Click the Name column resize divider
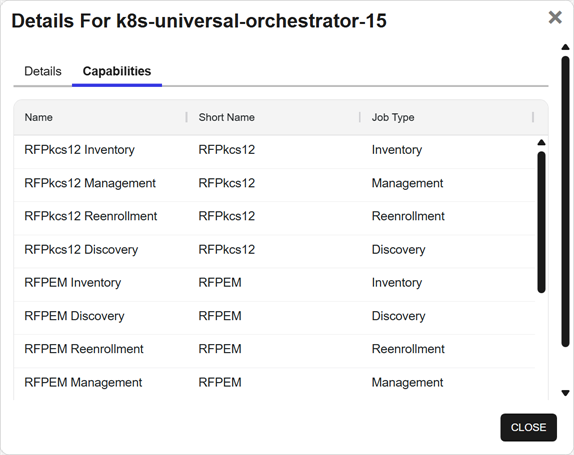The image size is (574, 455). [187, 117]
